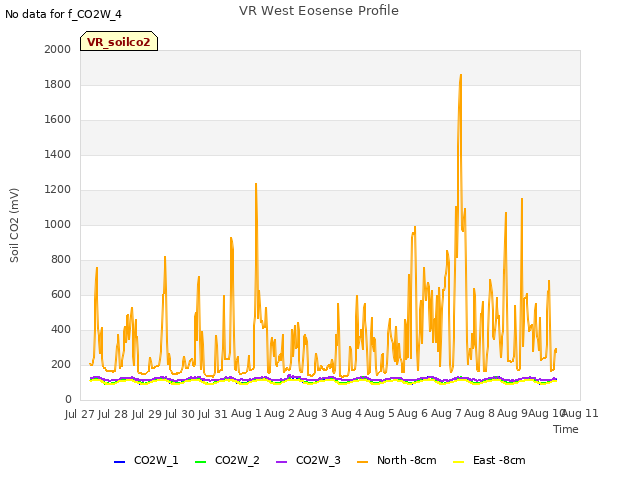The height and width of the screenshot is (480, 640).
Task: Click the Time axis label
Action: pyautogui.click(x=566, y=429)
